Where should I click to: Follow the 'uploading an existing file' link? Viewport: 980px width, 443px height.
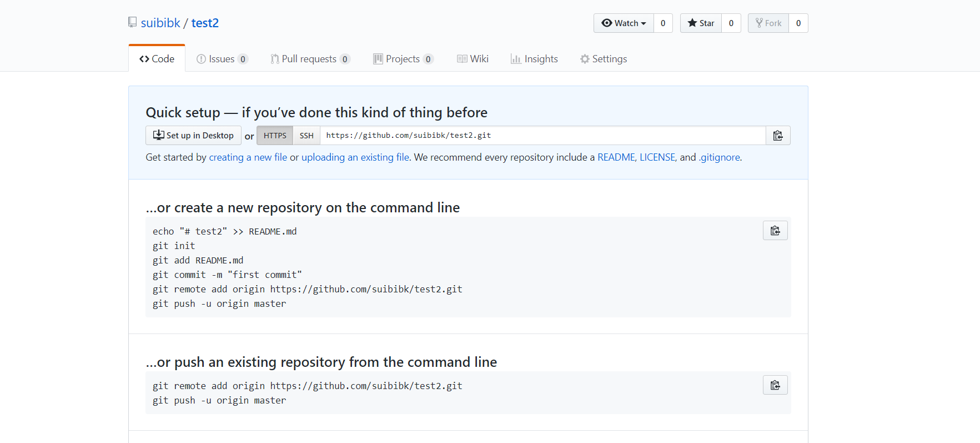[x=355, y=157]
